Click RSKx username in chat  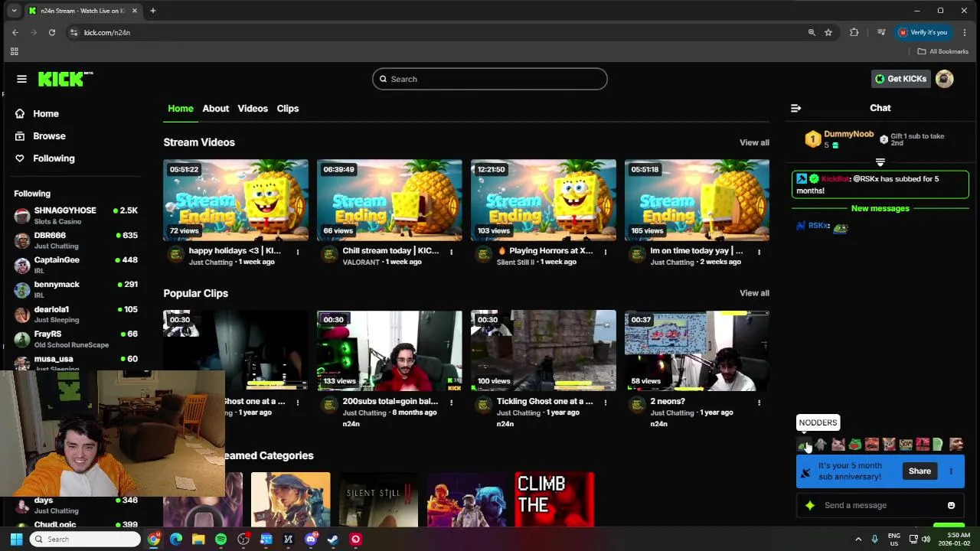click(818, 226)
